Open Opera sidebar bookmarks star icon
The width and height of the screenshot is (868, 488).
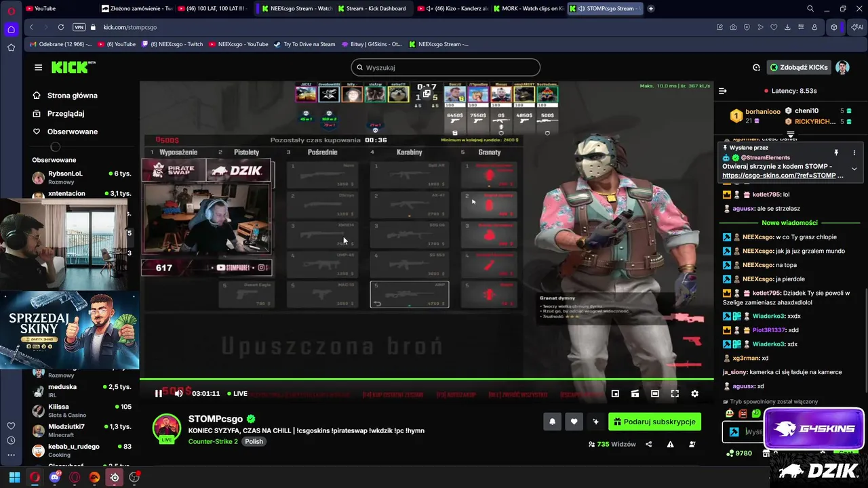coord(11,47)
